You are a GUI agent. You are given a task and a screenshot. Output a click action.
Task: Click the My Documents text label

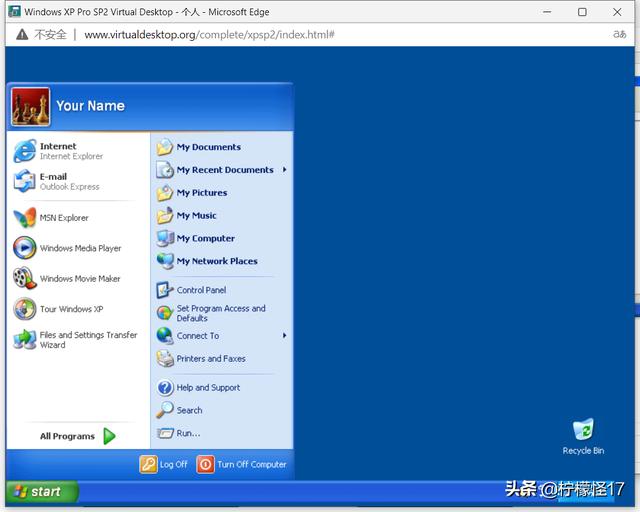pos(209,147)
